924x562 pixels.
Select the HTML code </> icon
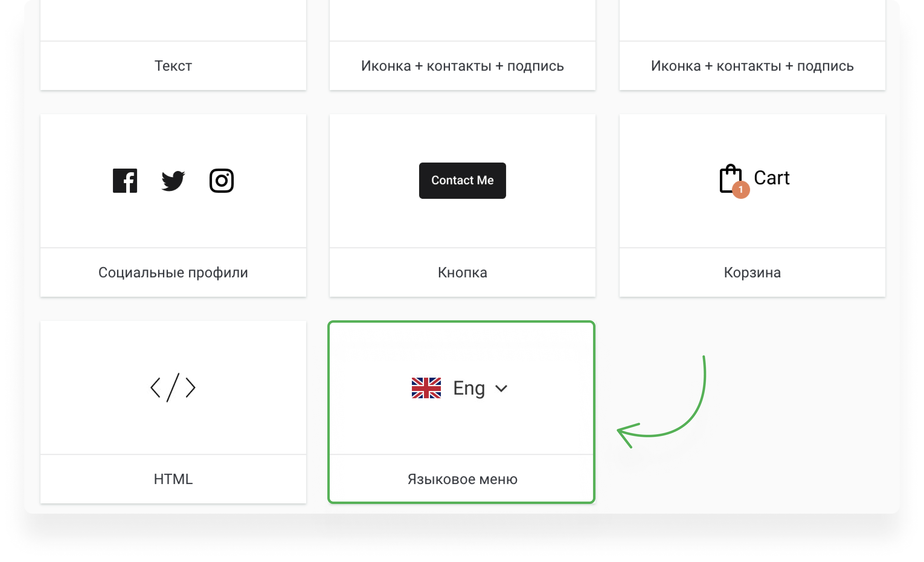pos(173,388)
